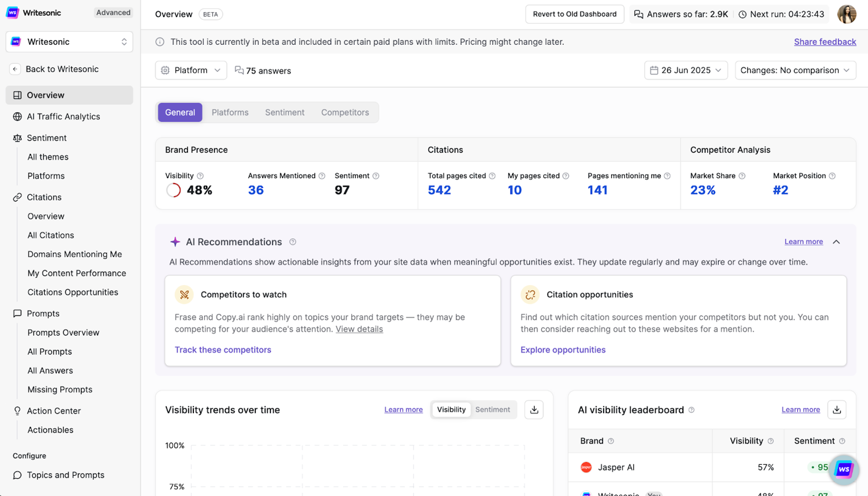Click the help icon next to Total pages cited
The image size is (868, 496).
pyautogui.click(x=492, y=176)
